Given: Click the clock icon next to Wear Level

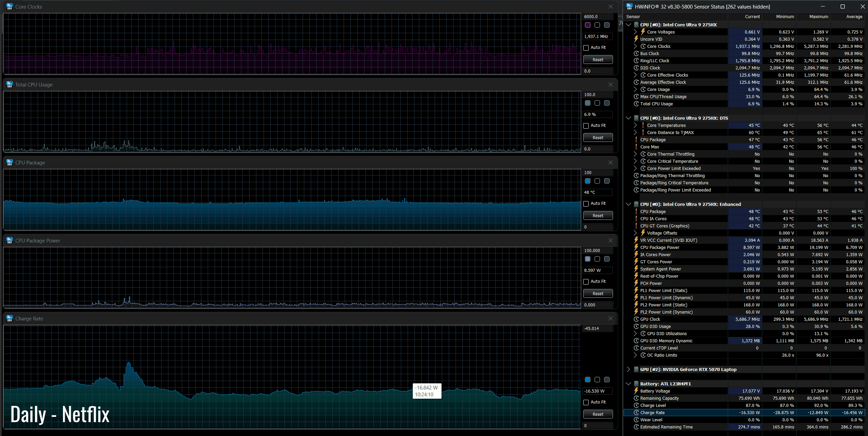Looking at the screenshot, I should click(x=636, y=420).
